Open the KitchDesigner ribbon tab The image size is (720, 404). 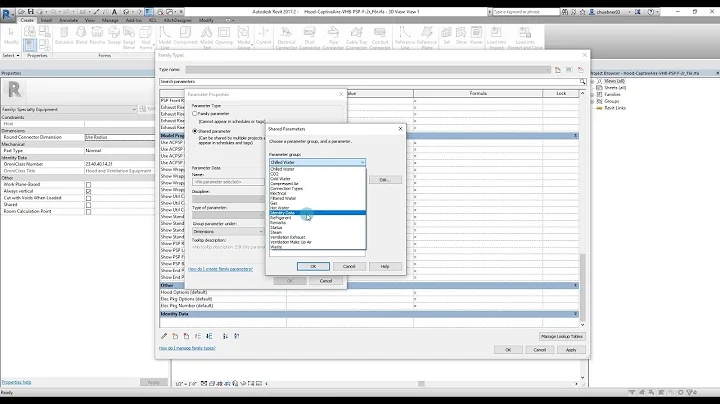(178, 20)
